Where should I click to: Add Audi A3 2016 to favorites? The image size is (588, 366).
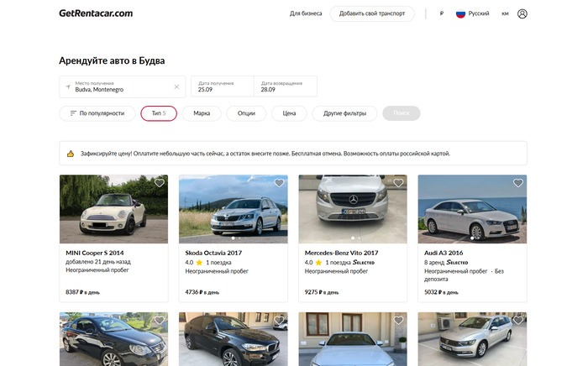point(518,183)
